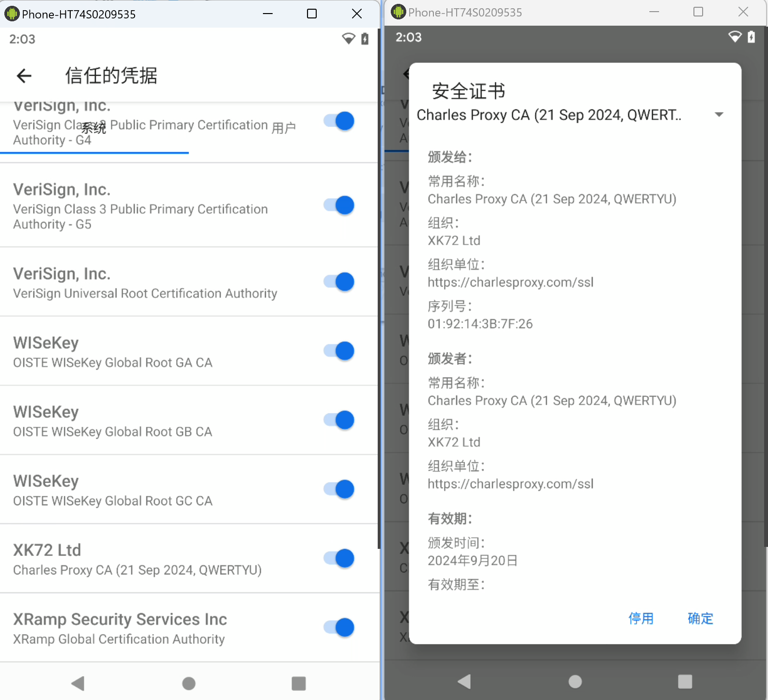Click 停用 to disable the certificate

(x=641, y=618)
